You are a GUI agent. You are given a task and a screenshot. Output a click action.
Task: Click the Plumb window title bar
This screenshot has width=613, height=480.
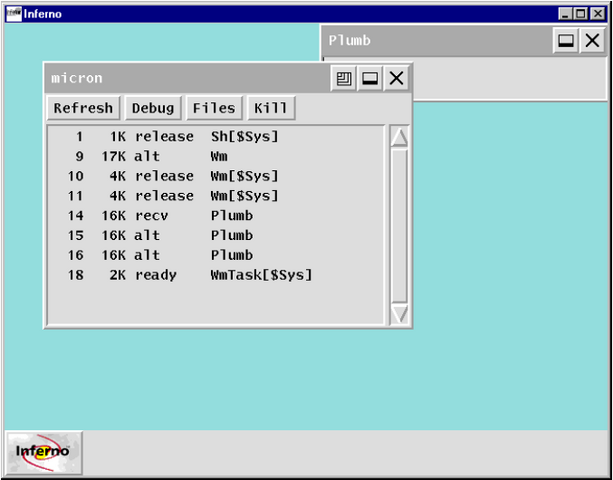click(437, 40)
